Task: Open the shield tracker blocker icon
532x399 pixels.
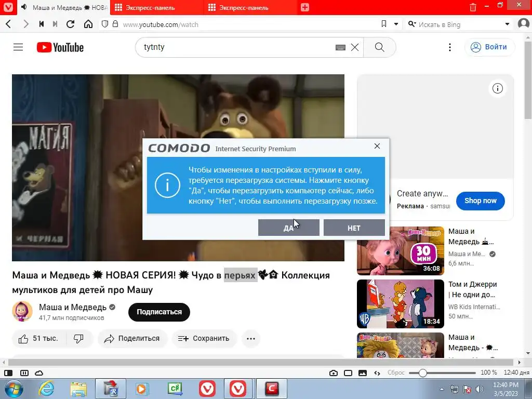Action: tap(105, 24)
